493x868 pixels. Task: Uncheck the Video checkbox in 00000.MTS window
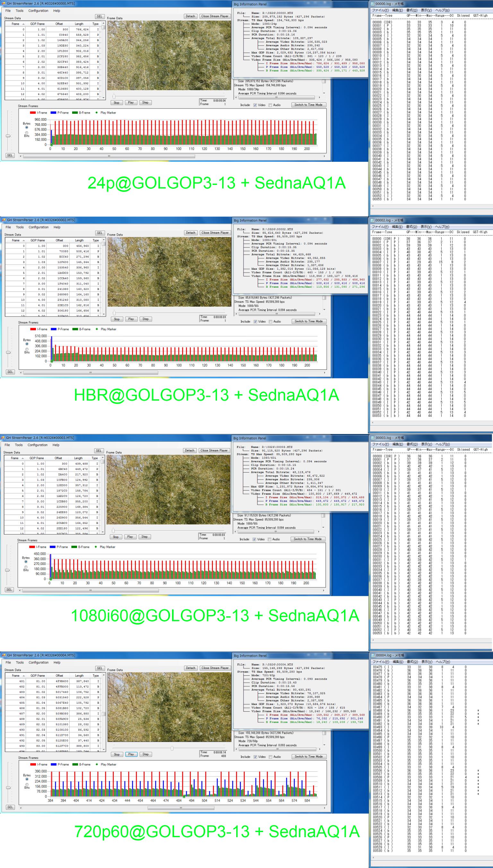coord(255,105)
